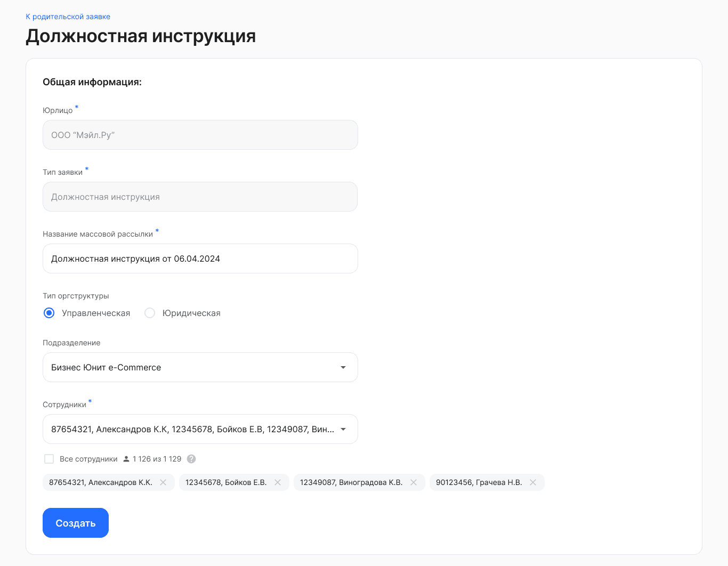728x566 pixels.
Task: Click the person icon near employee count
Action: point(126,459)
